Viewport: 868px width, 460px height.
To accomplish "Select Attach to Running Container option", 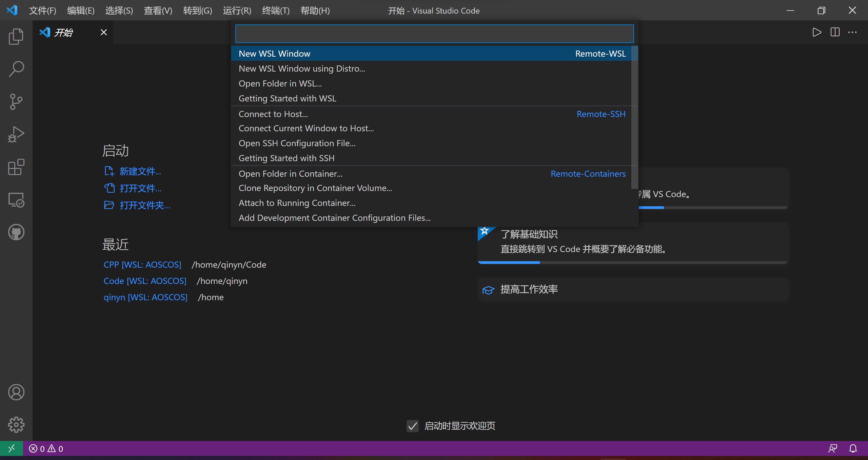I will [297, 203].
